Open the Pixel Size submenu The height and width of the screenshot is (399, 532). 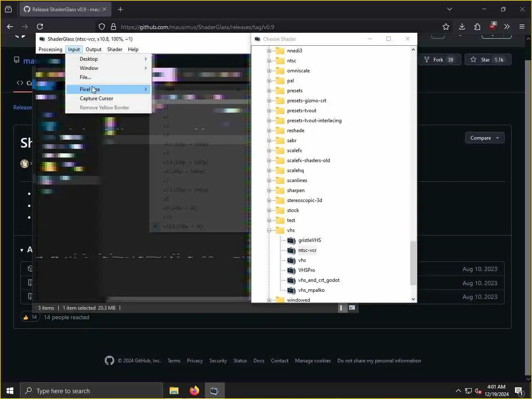108,89
